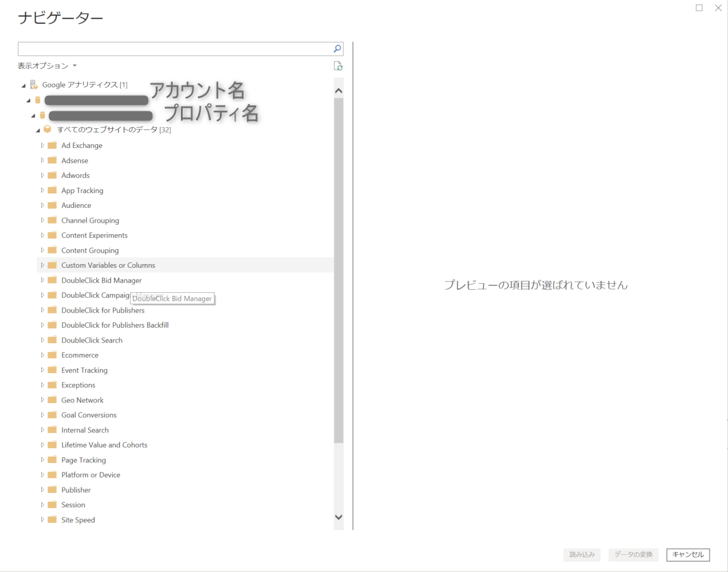Click the Channel Grouping folder icon
Screen dimensions: 728x572
[x=52, y=220]
